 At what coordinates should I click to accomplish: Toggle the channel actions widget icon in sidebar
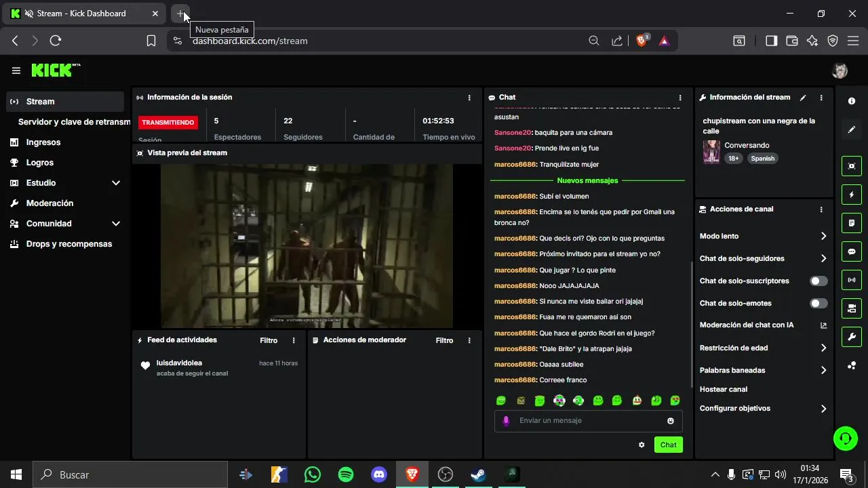852,308
